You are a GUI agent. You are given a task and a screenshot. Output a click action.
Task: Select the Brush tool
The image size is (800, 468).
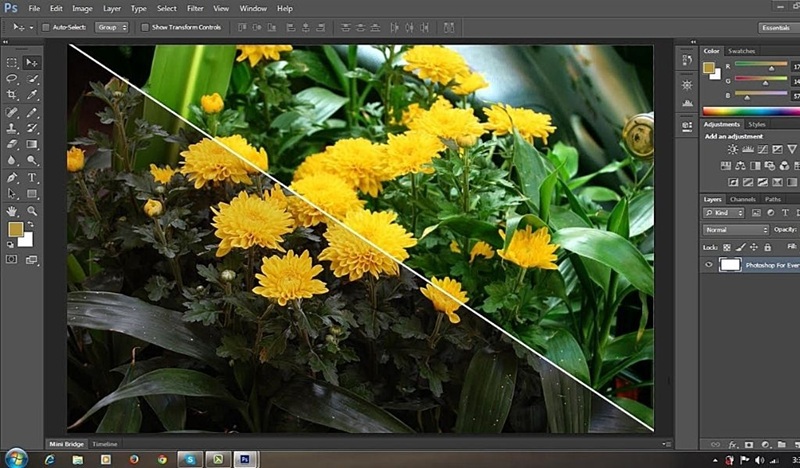[32, 112]
